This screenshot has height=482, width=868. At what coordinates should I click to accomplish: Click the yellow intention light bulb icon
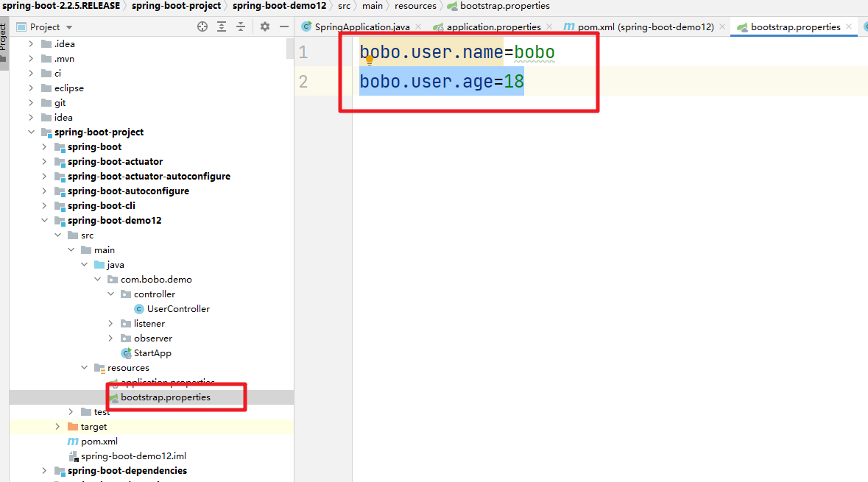[x=370, y=60]
